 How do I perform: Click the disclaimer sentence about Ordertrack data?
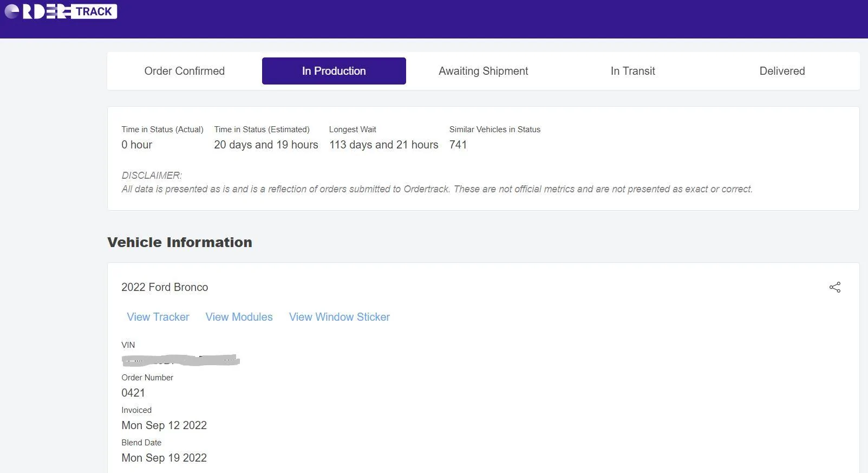click(x=437, y=189)
